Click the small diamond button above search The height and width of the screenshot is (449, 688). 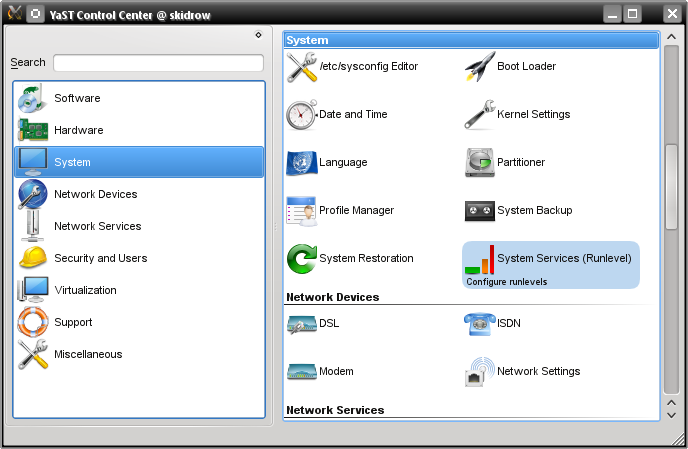click(258, 35)
